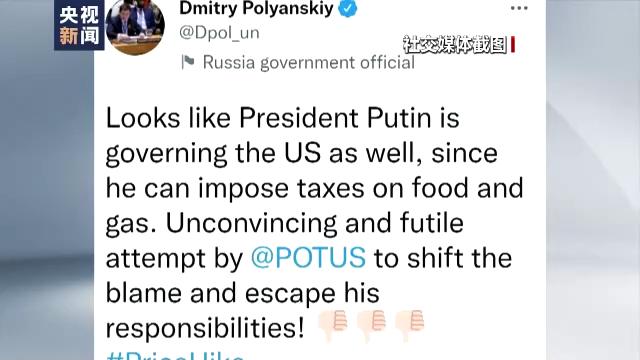Click the phrase "Unconvincing and futile"
This screenshot has height=360, width=640.
(315, 223)
